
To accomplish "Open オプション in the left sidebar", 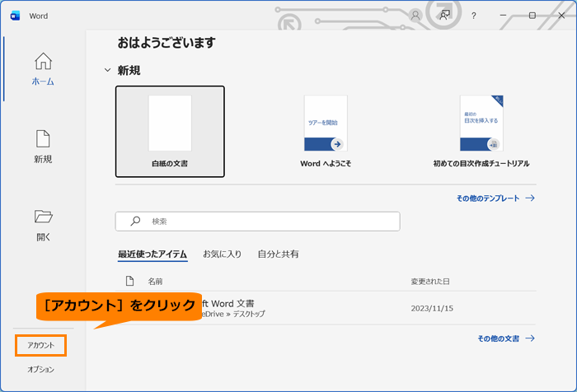I will (40, 370).
